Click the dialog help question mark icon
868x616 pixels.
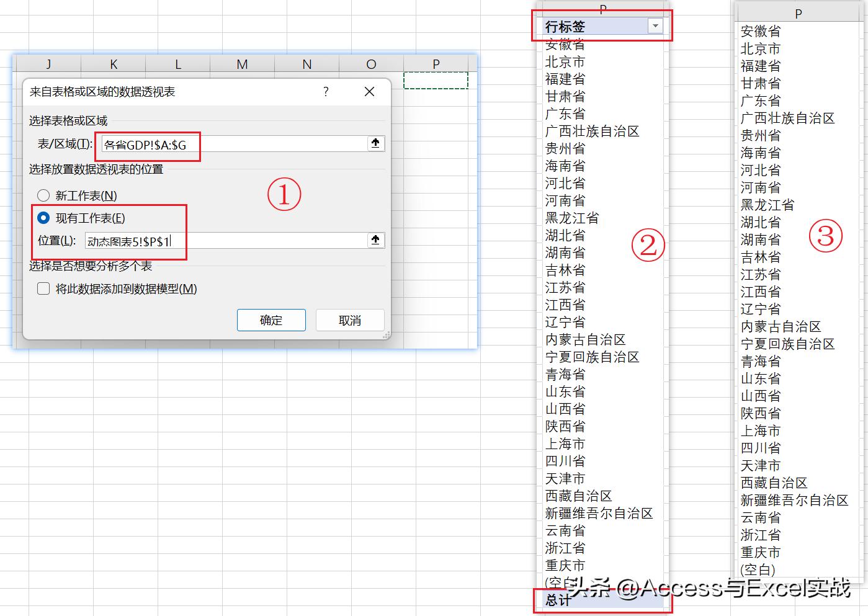325,91
